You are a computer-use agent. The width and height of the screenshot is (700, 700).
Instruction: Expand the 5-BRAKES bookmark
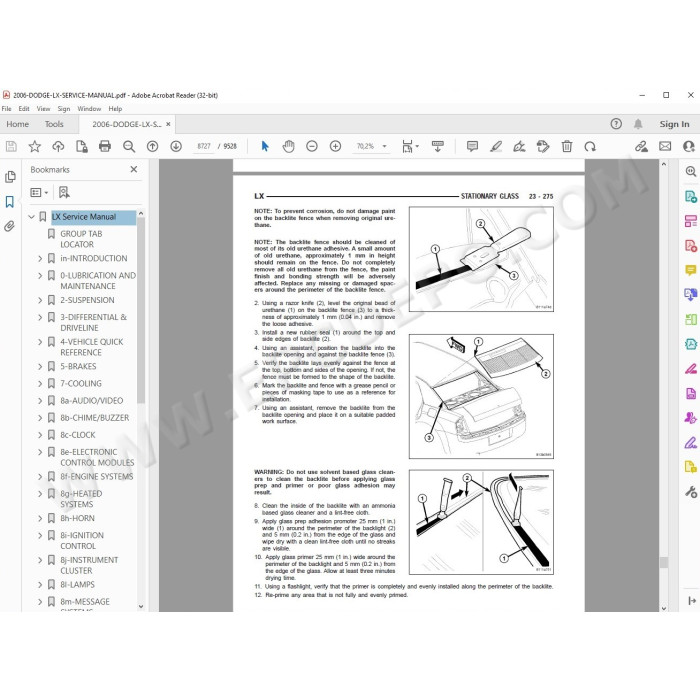point(40,367)
